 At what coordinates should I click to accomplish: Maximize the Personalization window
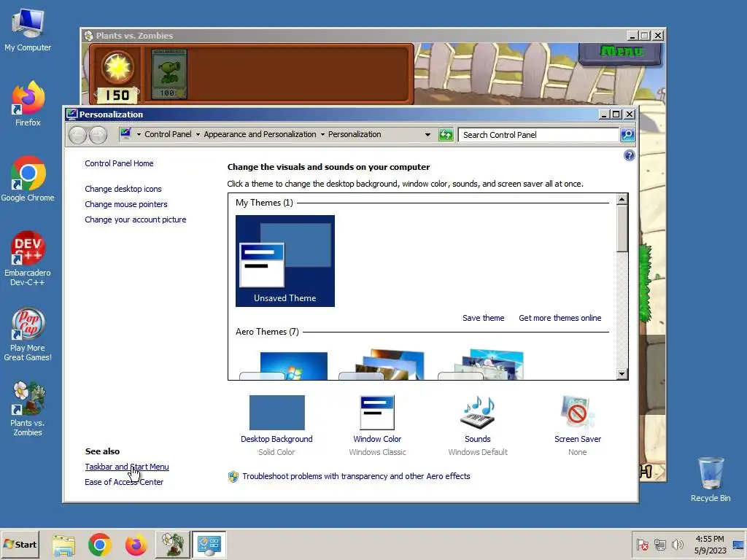point(616,114)
